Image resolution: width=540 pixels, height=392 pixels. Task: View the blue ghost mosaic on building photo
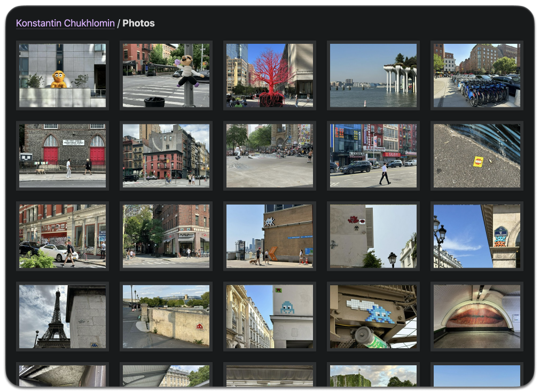click(270, 317)
